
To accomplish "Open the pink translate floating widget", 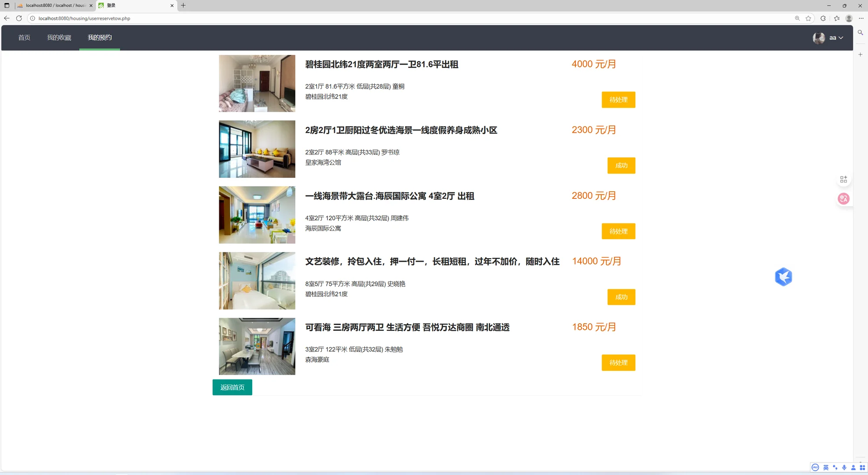I will pyautogui.click(x=843, y=198).
